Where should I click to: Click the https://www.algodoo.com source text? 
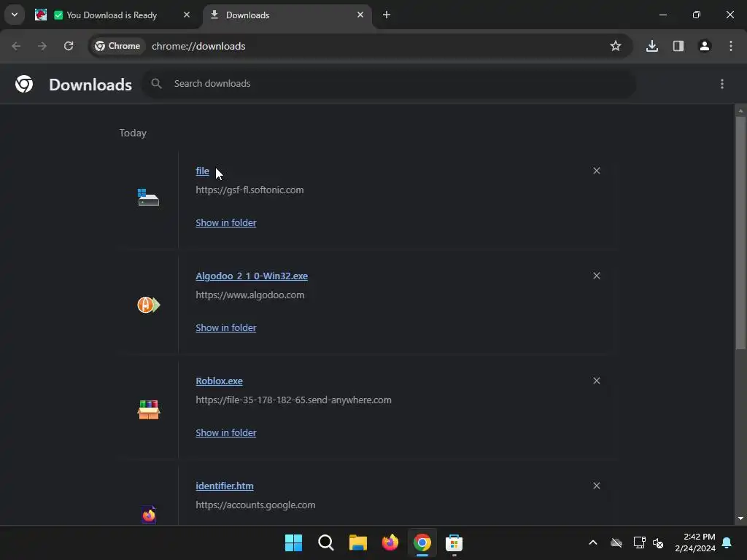pos(250,295)
